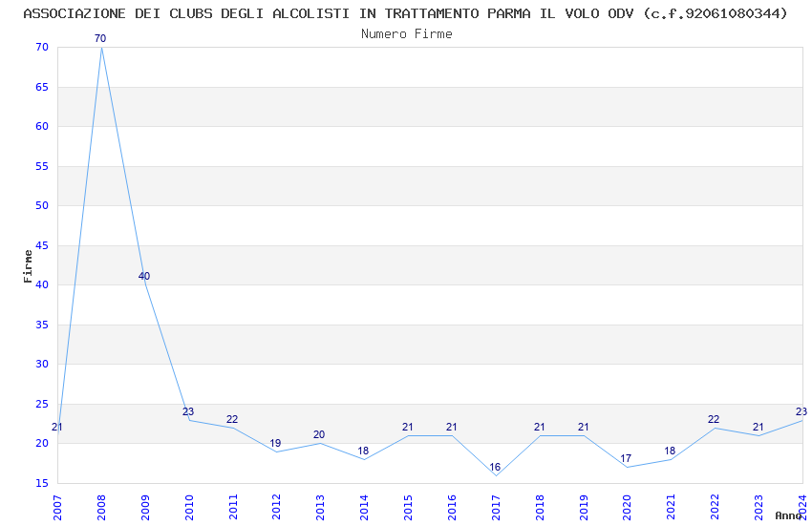Viewport: 812px width, 525px height.
Task: Pick the 2011 year tick label
Action: tap(233, 508)
